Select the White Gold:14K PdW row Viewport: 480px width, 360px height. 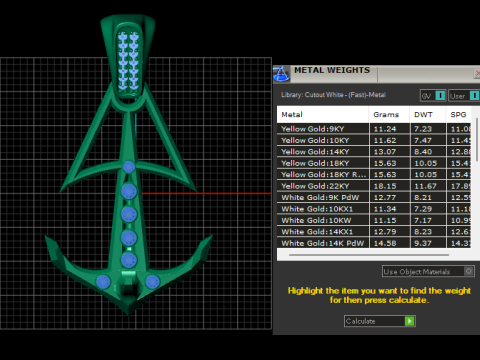pyautogui.click(x=374, y=243)
